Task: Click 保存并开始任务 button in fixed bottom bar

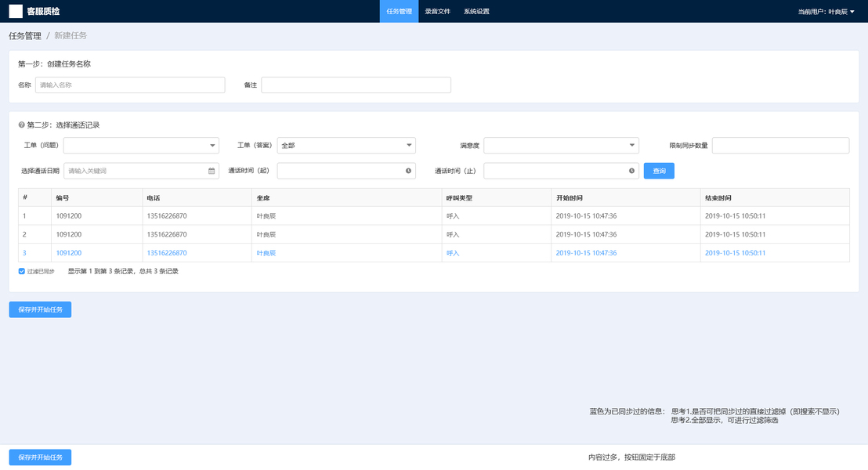Action: (x=41, y=457)
